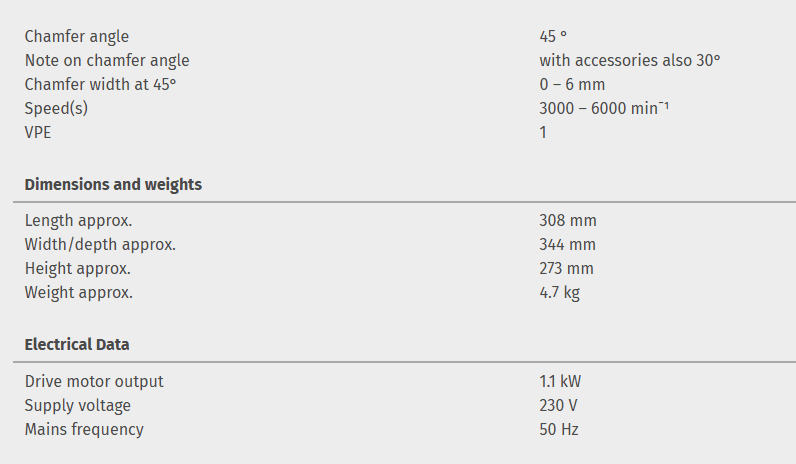Screen dimensions: 796x464
Task: Select the '0 – 6 mm' value
Action: (x=572, y=85)
